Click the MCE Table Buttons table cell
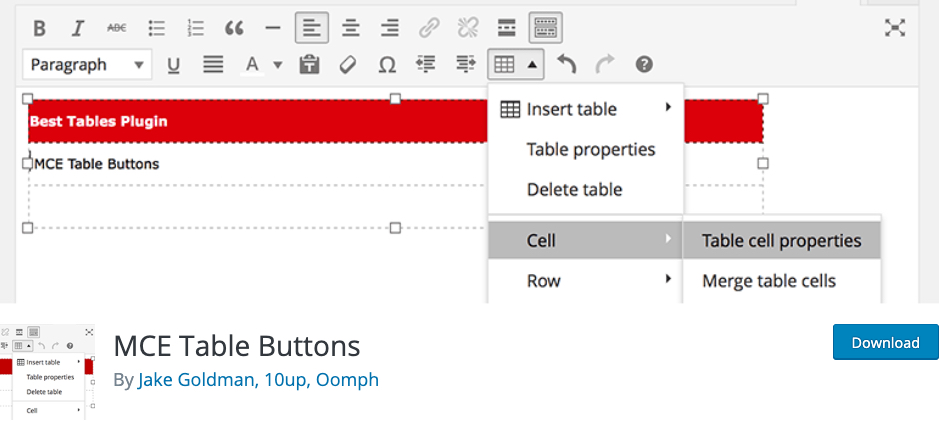The image size is (939, 430). tap(258, 164)
